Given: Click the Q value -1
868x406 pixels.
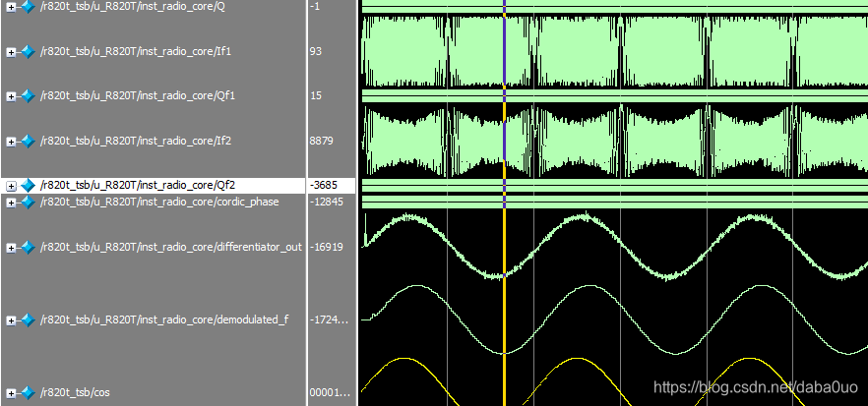Looking at the screenshot, I should (x=314, y=7).
